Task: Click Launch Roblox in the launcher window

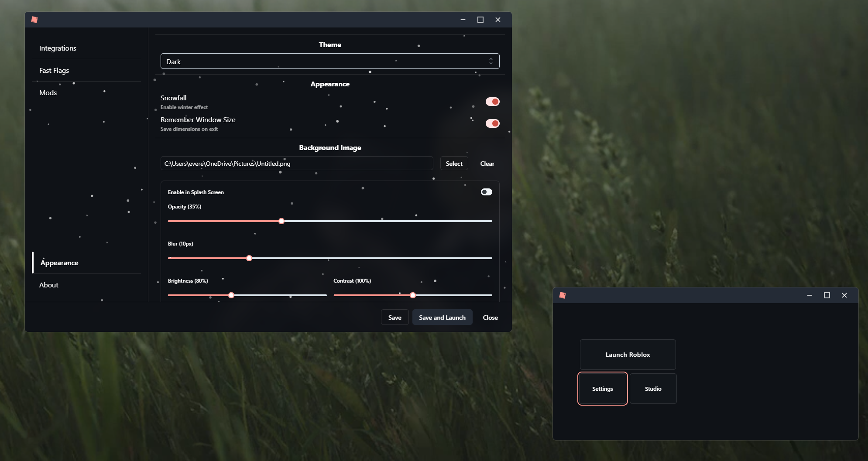Action: click(x=628, y=355)
